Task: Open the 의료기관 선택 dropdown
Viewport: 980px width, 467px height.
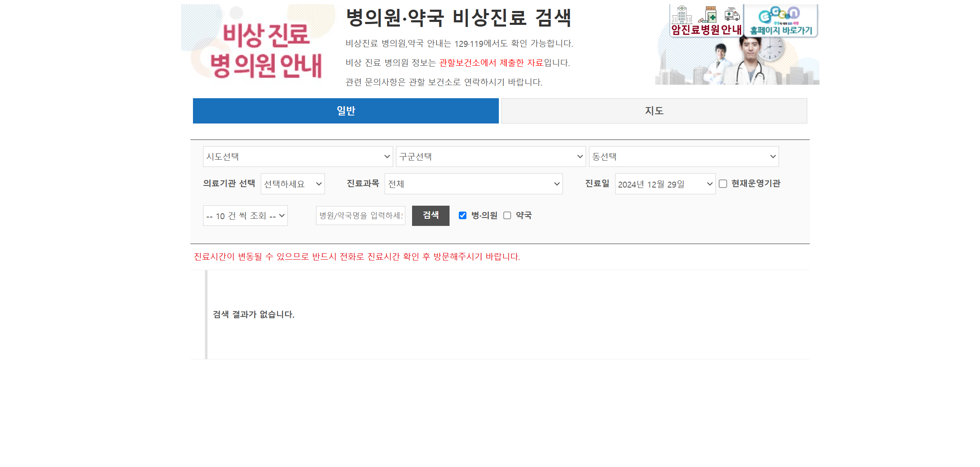Action: click(292, 184)
